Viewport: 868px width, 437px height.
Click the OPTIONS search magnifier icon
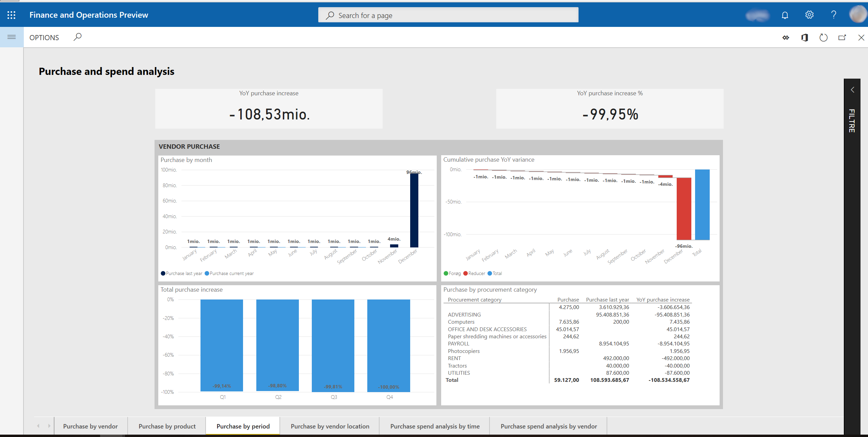tap(78, 37)
